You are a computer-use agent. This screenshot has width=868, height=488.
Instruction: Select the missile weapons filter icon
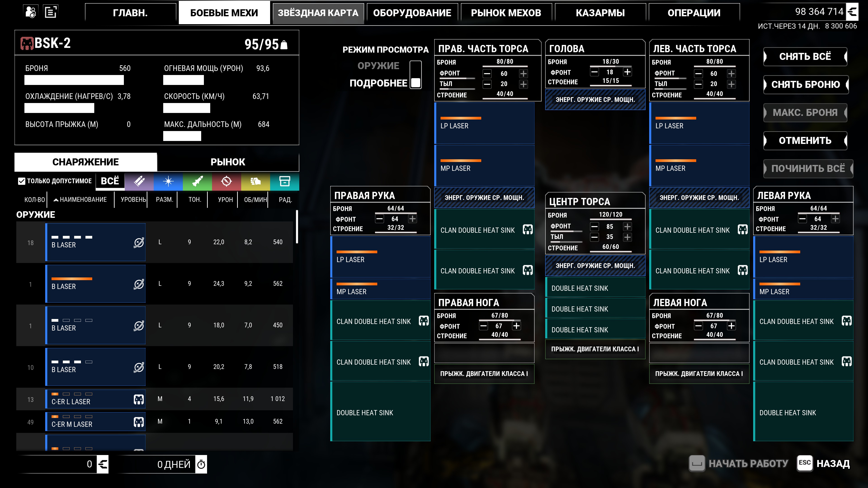click(x=198, y=181)
